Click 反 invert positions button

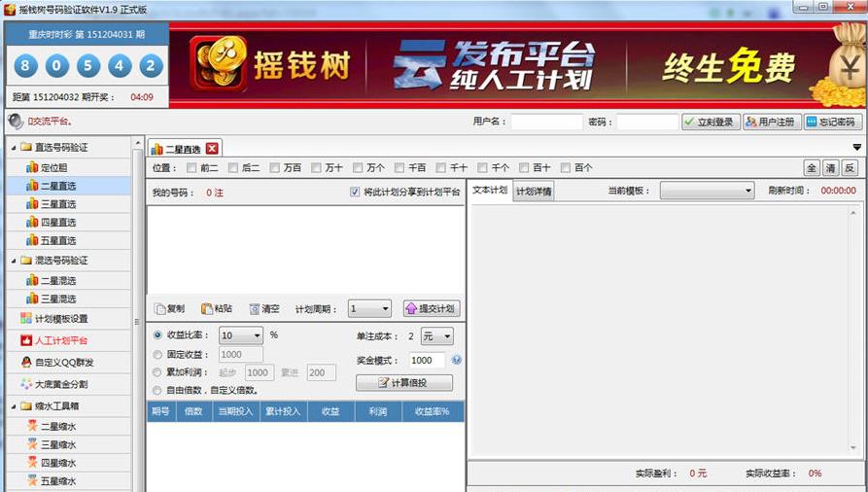tap(850, 168)
